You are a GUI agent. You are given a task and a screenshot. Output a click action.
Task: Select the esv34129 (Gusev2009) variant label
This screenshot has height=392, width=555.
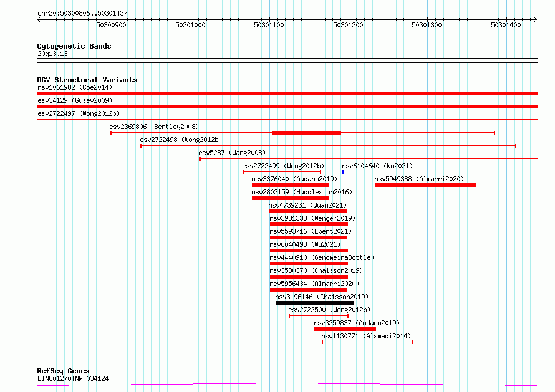pyautogui.click(x=75, y=100)
